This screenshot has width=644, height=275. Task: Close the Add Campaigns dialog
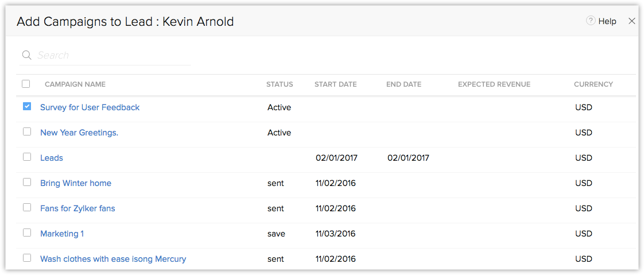(632, 21)
